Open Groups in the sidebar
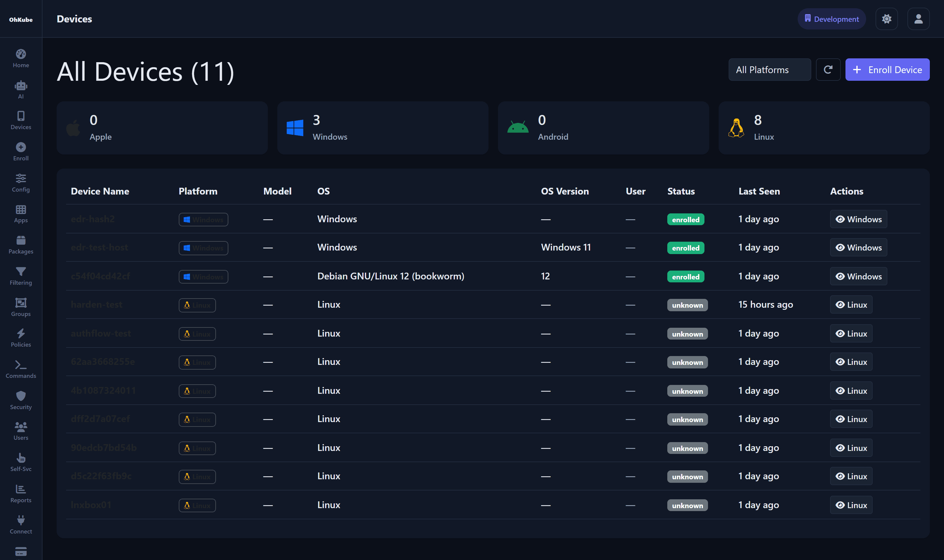The image size is (944, 560). coord(21,307)
